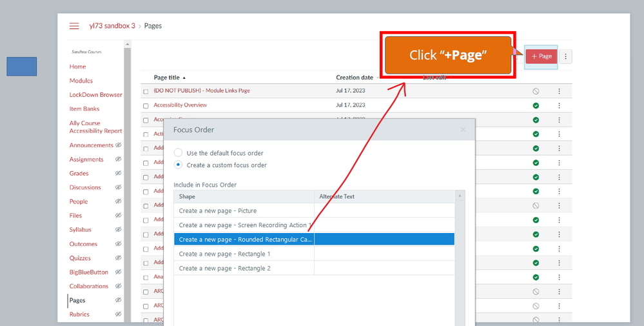644x326 pixels.
Task: Tick checkbox for Accessibility Overview row
Action: coord(146,106)
